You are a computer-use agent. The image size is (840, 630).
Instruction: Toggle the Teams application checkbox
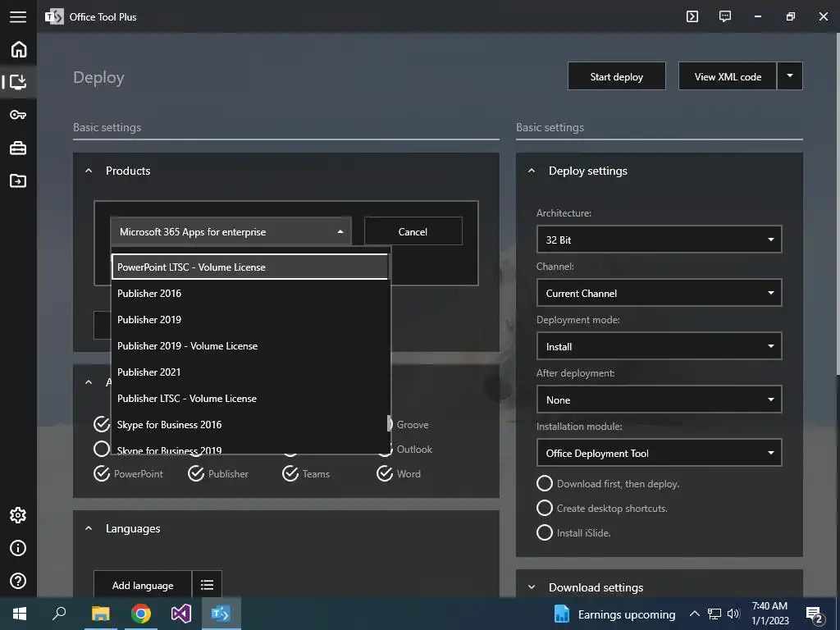(x=290, y=473)
